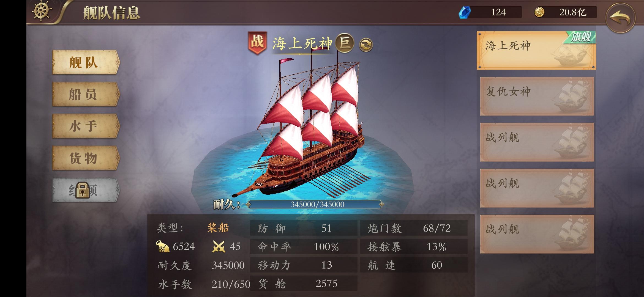This screenshot has height=297, width=644.
Task: Select flagship 海上死神 in ship list
Action: (x=536, y=51)
